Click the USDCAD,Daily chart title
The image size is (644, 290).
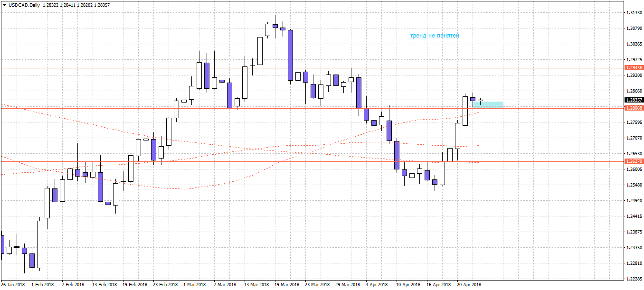24,5
